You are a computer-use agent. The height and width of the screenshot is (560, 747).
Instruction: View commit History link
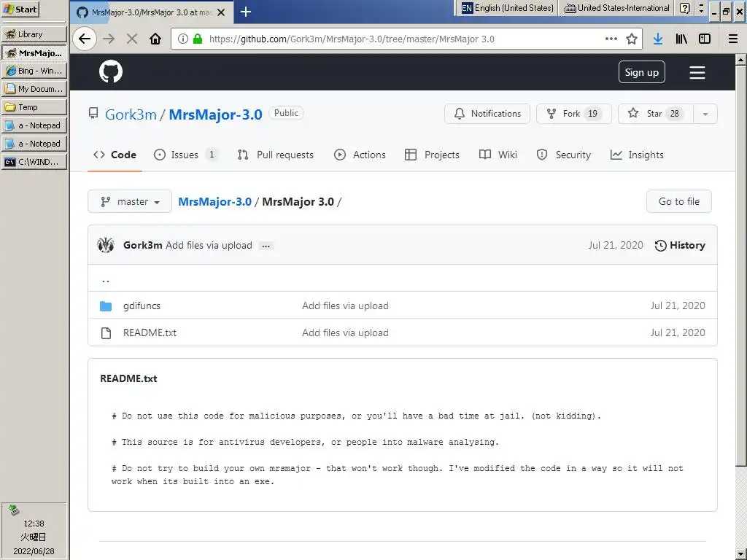[680, 245]
